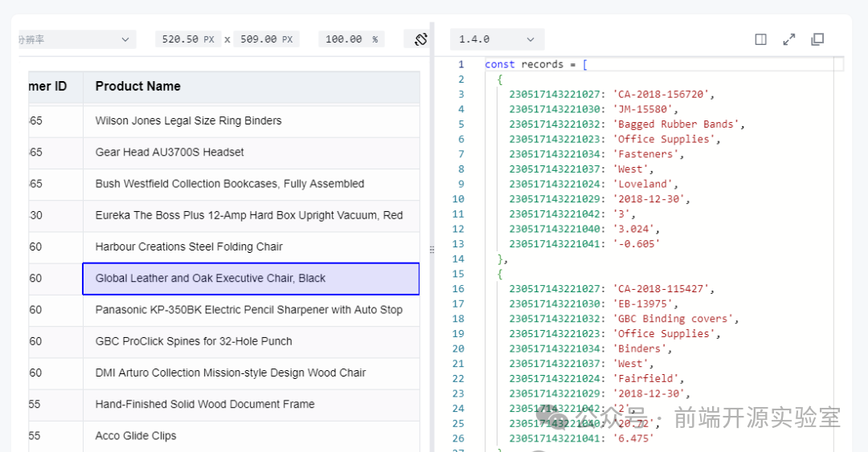Select the Panasonic KP-350BK Electric Pencil Sharpener cell
868x452 pixels.
(252, 311)
